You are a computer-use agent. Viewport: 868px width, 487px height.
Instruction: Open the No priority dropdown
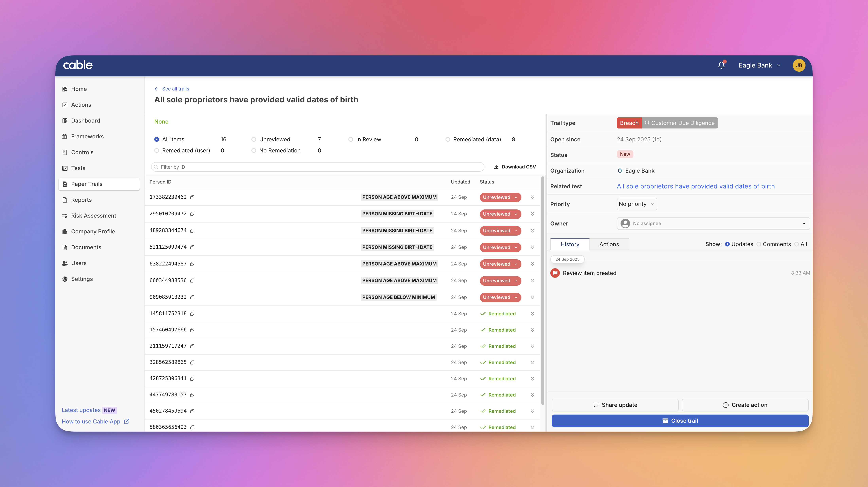coord(637,204)
